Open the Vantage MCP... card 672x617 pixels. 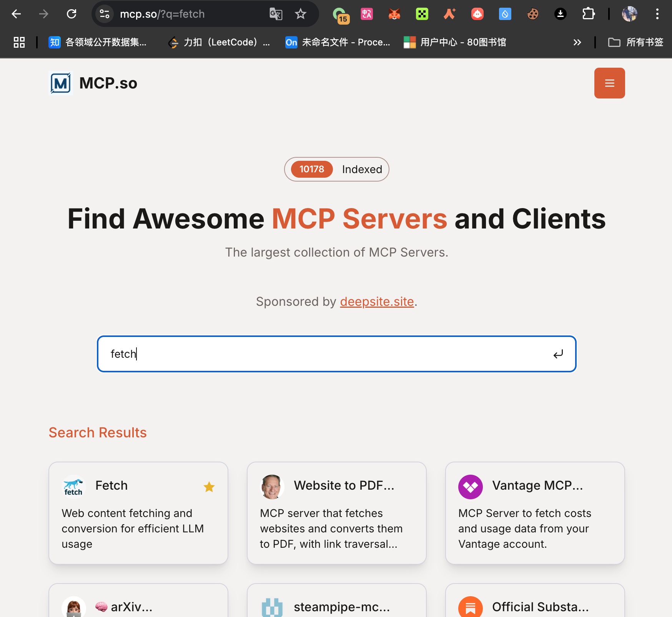coord(535,513)
